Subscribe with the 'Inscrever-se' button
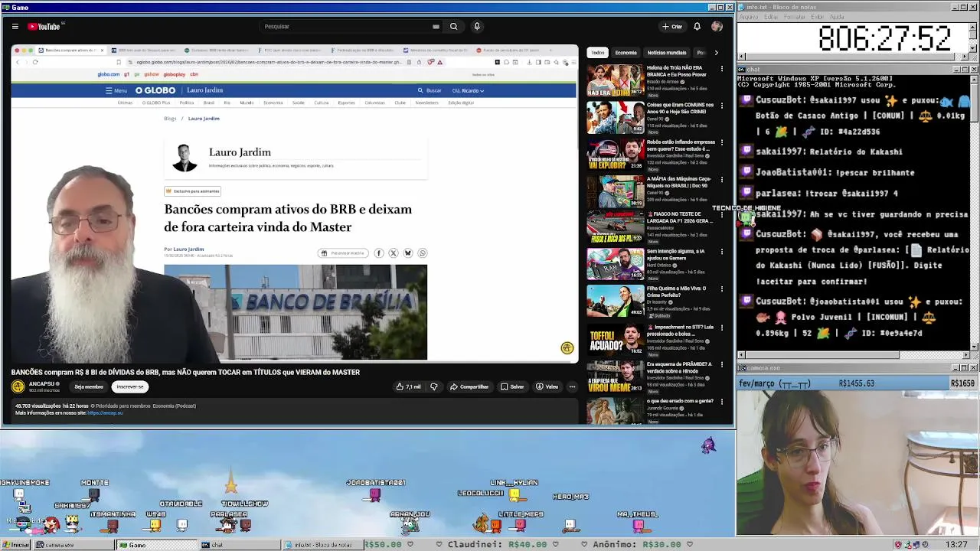Screen dimensions: 980x551 coord(129,386)
